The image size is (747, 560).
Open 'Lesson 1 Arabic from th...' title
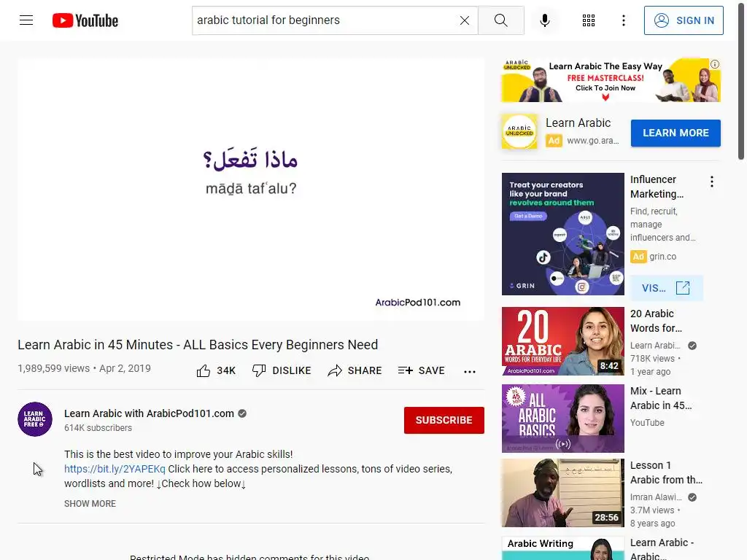pos(666,472)
